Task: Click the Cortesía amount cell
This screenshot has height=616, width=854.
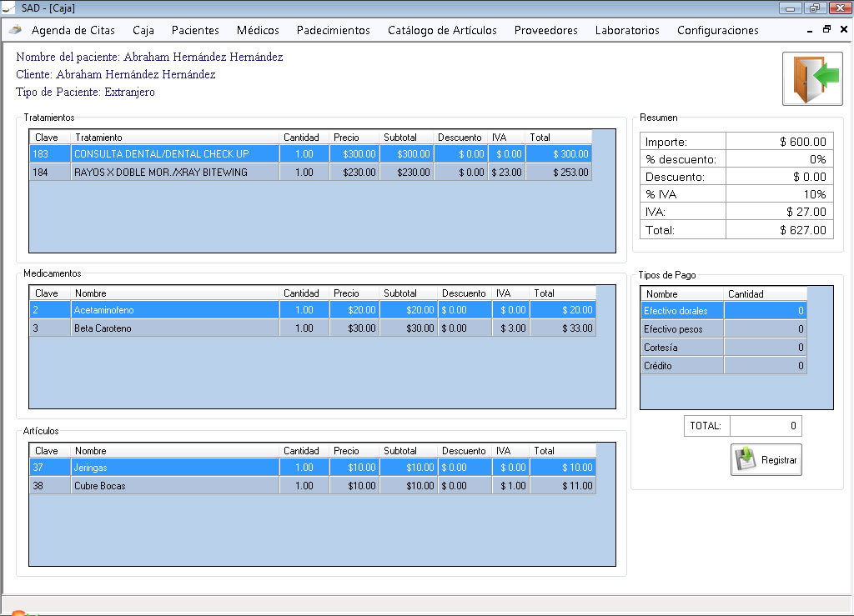Action: pyautogui.click(x=766, y=348)
